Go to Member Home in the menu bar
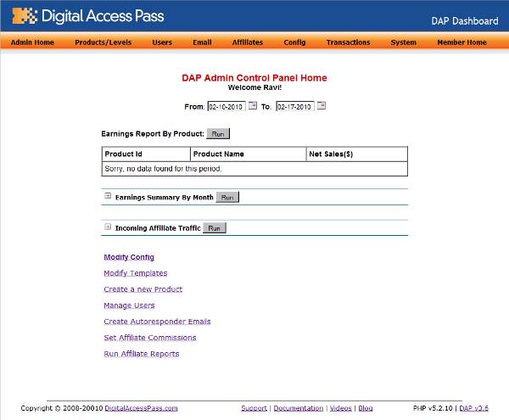 [462, 42]
